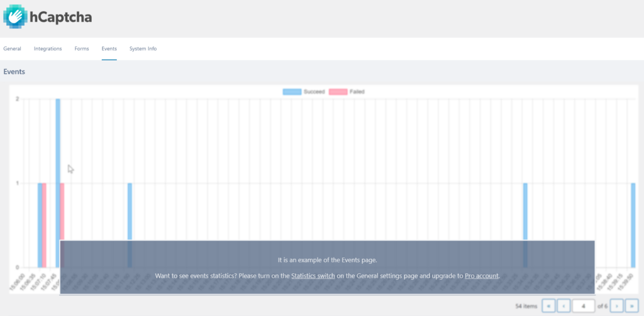Click the hCaptcha hand logo
This screenshot has width=644, height=316.
pyautogui.click(x=15, y=17)
